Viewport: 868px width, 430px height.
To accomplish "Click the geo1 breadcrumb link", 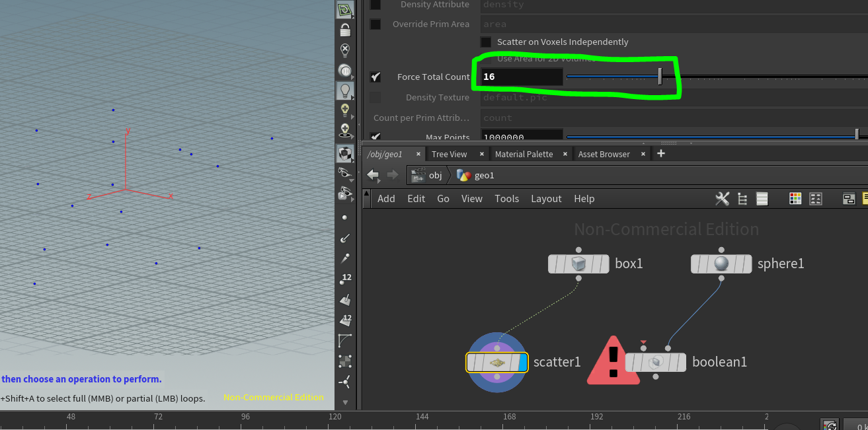I will click(x=483, y=175).
